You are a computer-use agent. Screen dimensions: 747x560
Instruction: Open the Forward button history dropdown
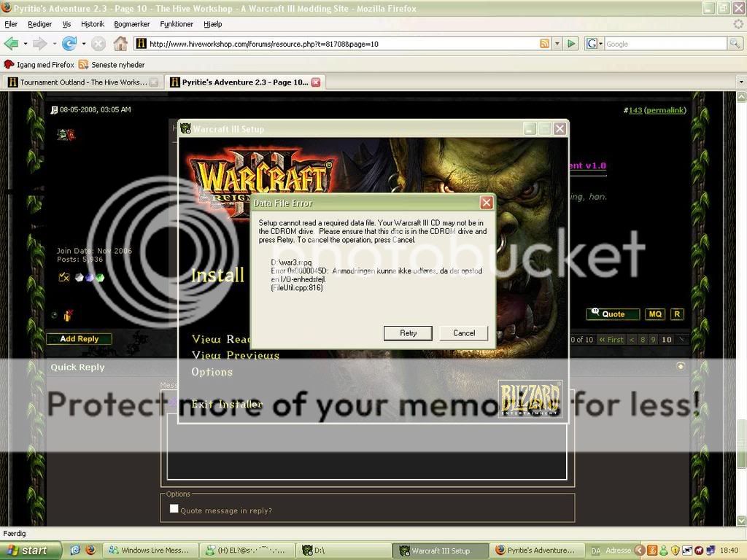(x=54, y=44)
